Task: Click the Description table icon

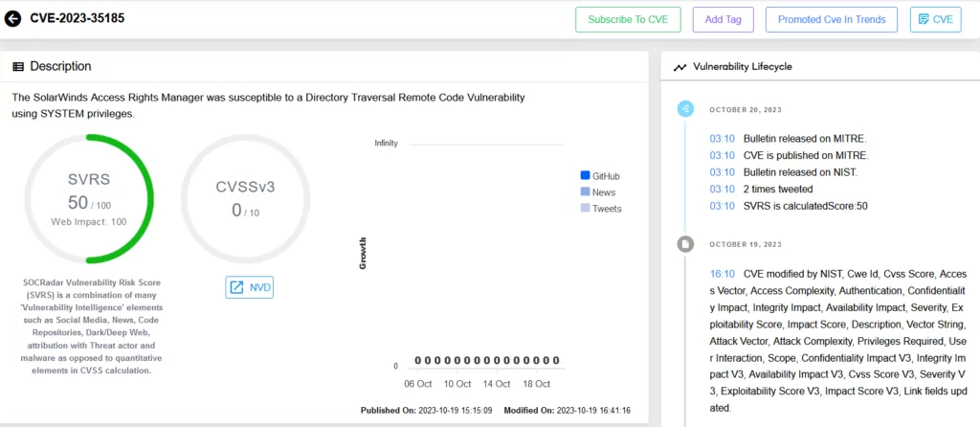Action: (18, 66)
